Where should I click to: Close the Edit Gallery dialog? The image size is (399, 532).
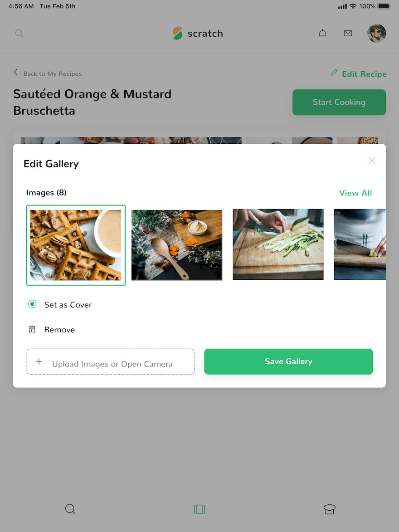[372, 161]
